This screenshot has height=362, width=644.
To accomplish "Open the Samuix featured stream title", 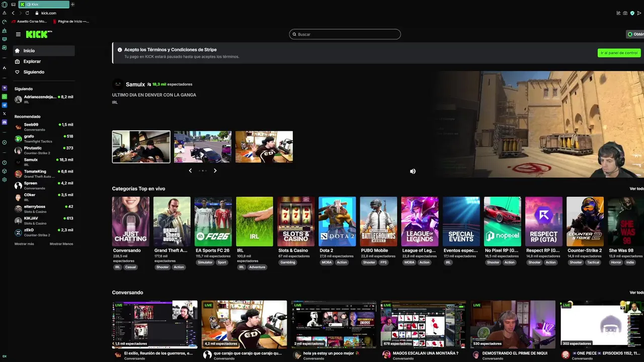I will point(154,95).
